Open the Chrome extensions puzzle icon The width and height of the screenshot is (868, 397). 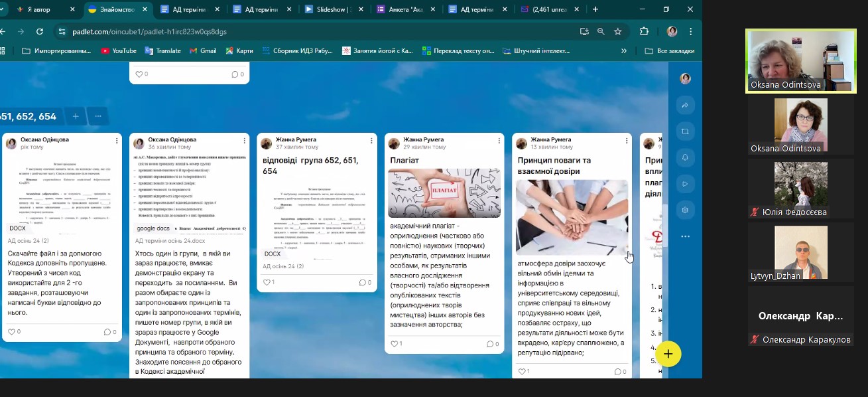644,31
